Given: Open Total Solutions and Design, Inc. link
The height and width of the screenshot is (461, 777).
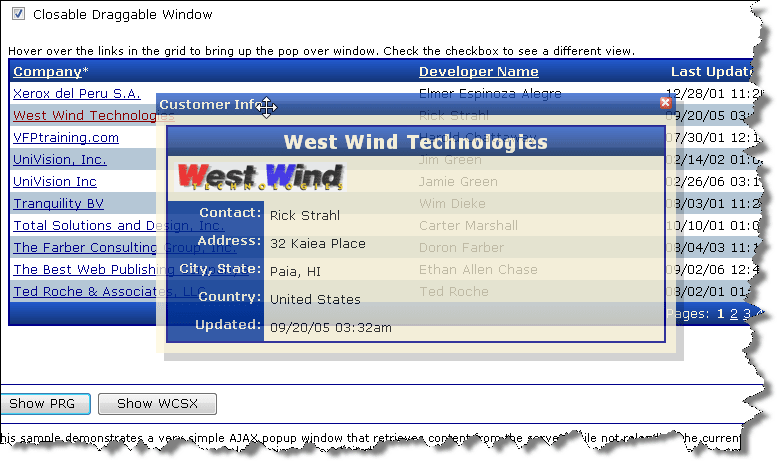Looking at the screenshot, I should point(118,226).
